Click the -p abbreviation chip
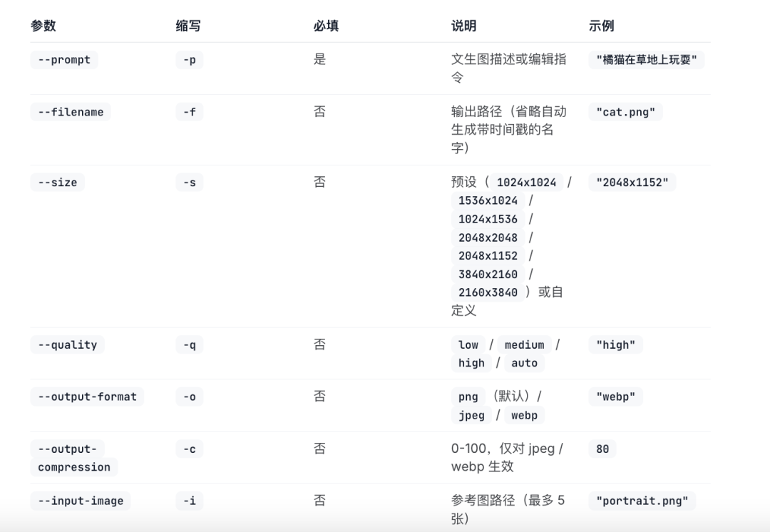Screen dimensions: 770x532 tap(189, 60)
